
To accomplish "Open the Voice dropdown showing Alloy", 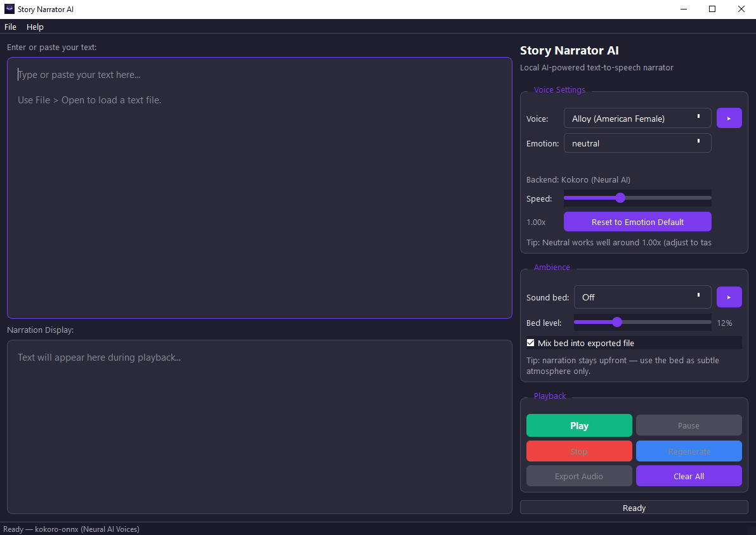I will click(637, 118).
